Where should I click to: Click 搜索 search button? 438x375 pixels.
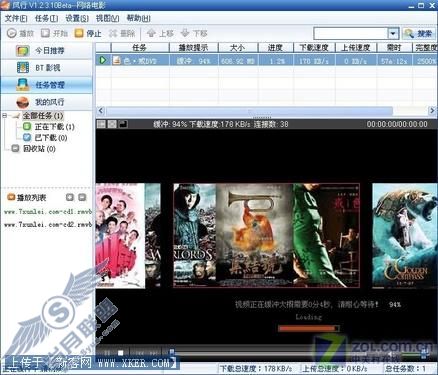coord(419,33)
